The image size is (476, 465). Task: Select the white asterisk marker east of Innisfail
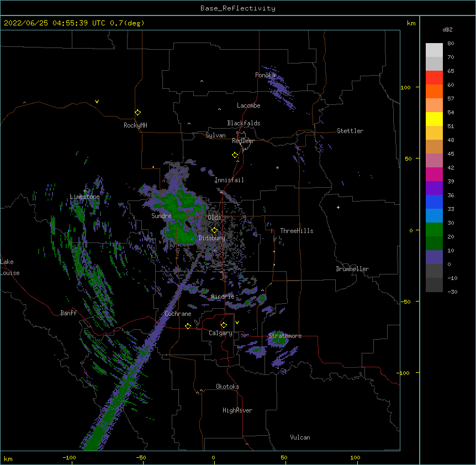point(277,167)
